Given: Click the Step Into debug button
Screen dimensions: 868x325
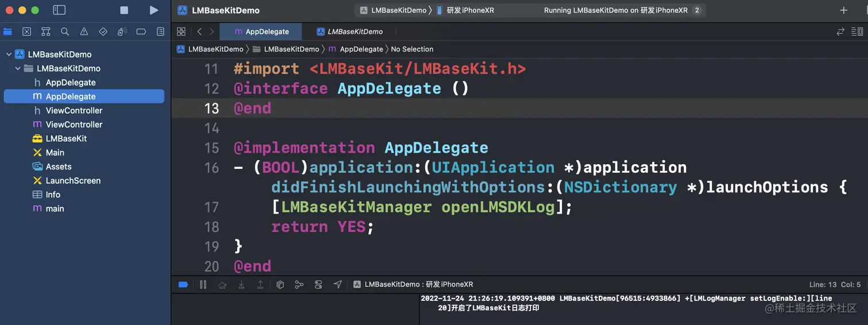Looking at the screenshot, I should 241,284.
